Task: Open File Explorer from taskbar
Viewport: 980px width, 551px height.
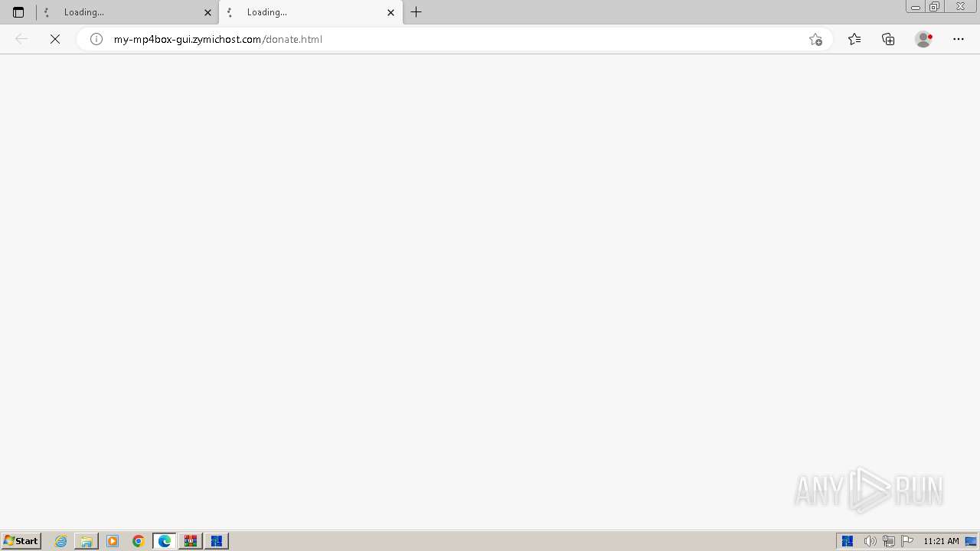Action: click(87, 541)
